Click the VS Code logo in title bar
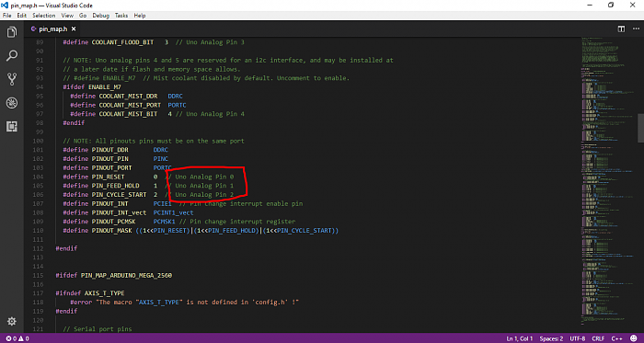The image size is (644, 343). [6, 6]
